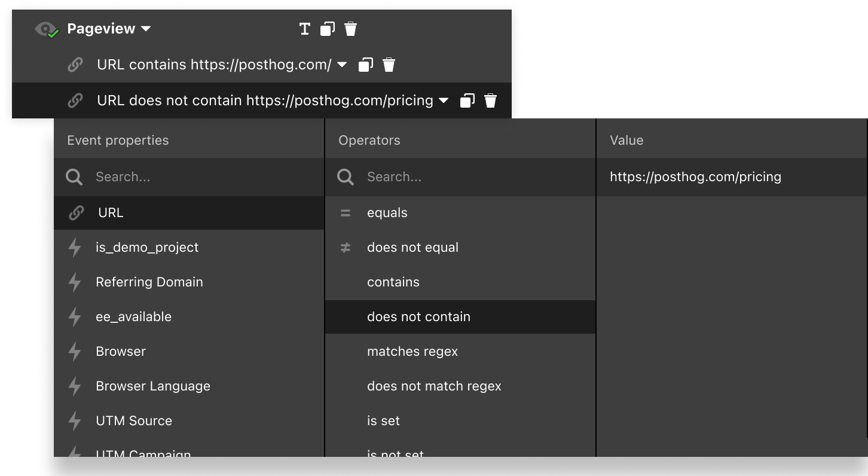Duplicate the URL does not contain filter
The width and height of the screenshot is (868, 476).
tap(467, 100)
